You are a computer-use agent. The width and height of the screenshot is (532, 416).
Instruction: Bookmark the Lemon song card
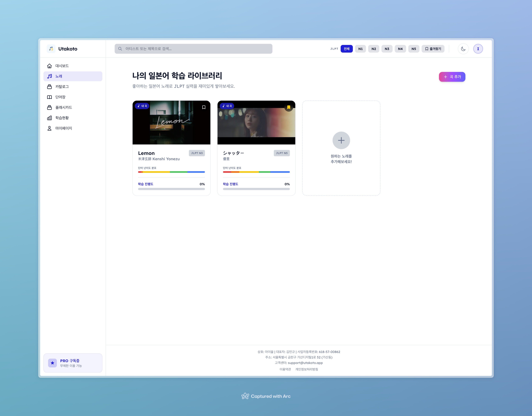coord(204,107)
